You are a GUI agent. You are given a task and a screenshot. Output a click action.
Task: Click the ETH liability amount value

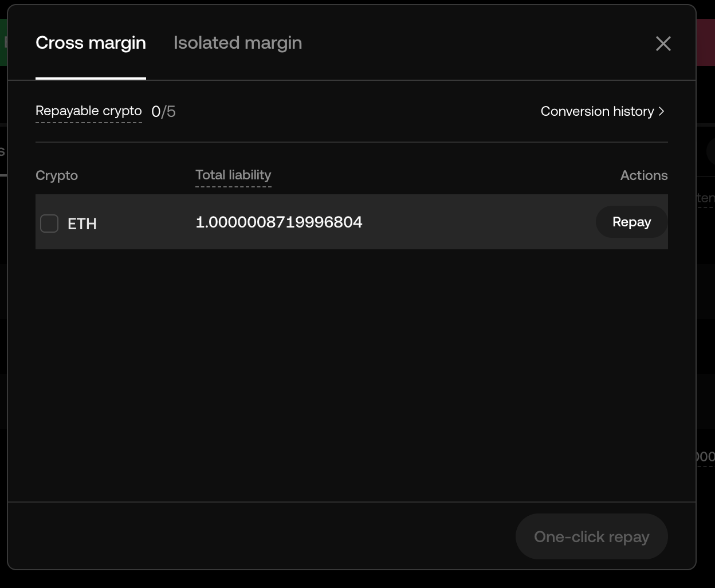click(279, 222)
